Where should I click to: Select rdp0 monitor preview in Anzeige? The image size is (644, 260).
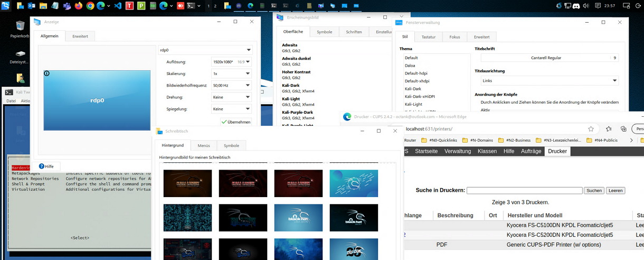97,100
